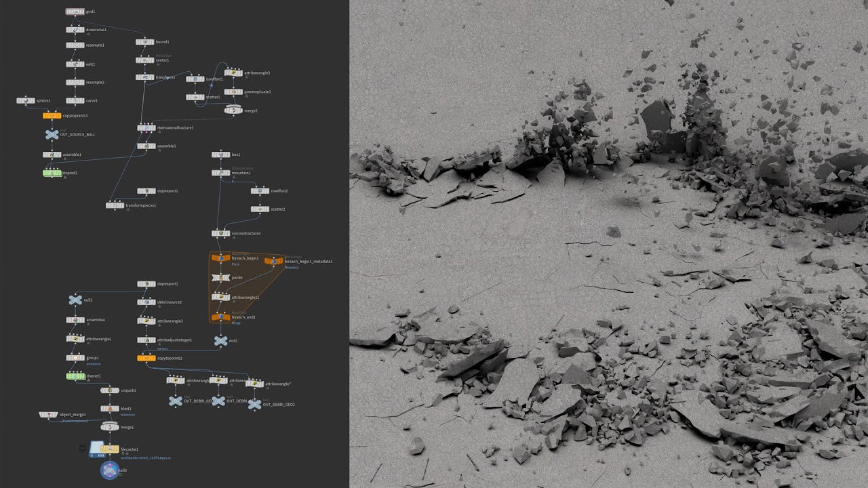Click the voronoifracture1 node
This screenshot has width=868, height=488.
tap(220, 233)
